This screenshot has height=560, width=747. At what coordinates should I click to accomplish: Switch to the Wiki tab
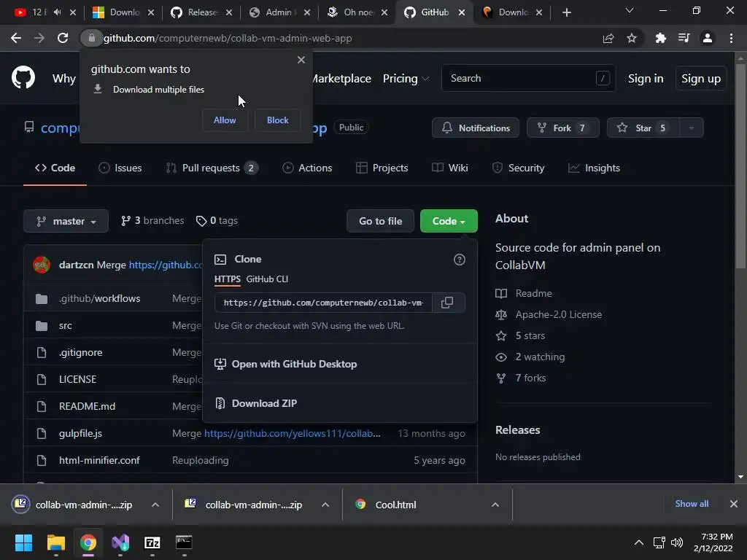[449, 168]
